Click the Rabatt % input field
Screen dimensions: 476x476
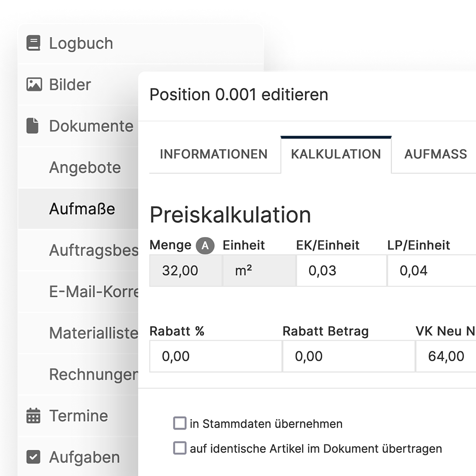[x=216, y=356]
